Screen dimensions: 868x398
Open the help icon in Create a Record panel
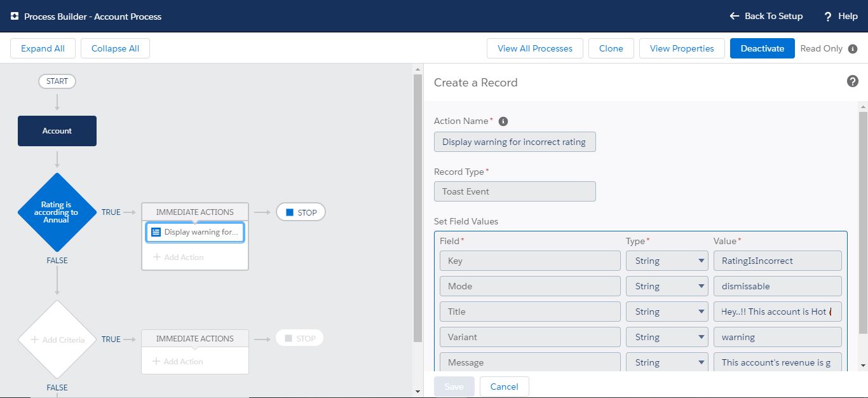pyautogui.click(x=852, y=81)
